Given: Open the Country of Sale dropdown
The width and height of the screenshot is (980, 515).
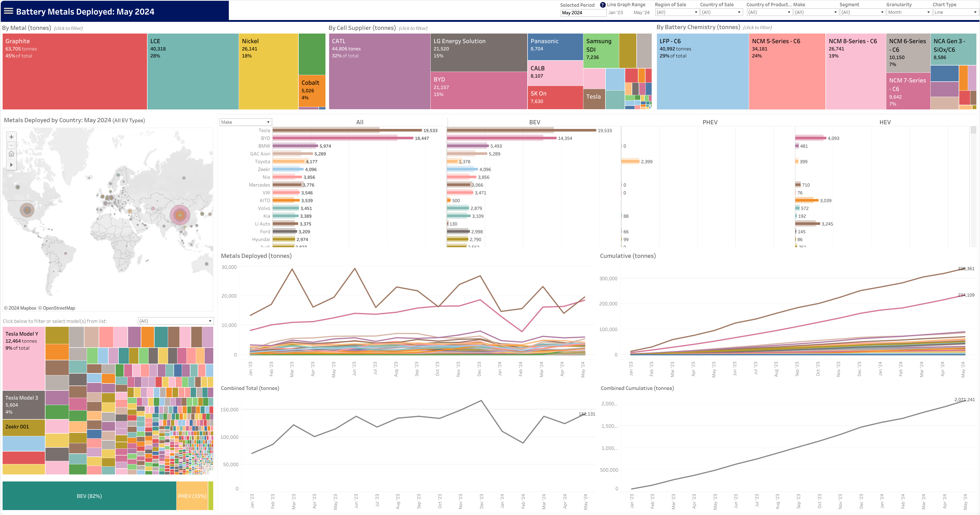Looking at the screenshot, I should (721, 12).
